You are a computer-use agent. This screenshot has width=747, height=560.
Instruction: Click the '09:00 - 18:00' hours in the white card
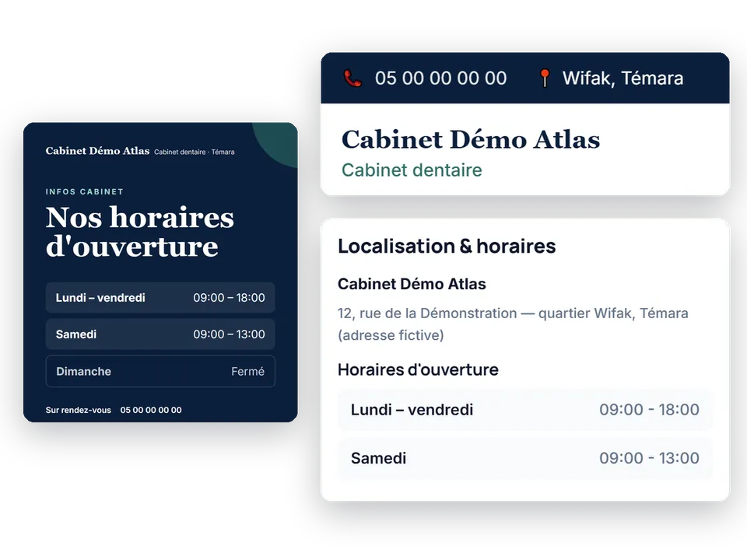(x=649, y=410)
